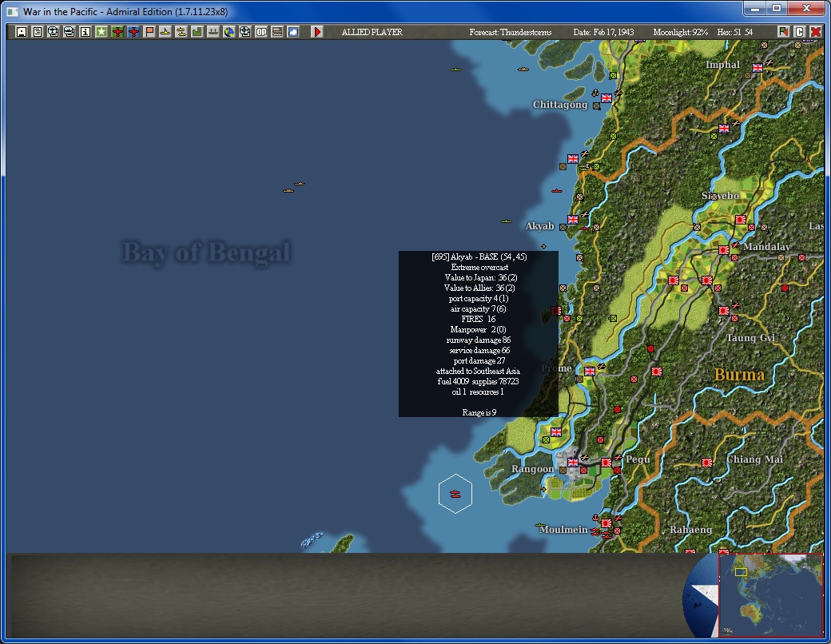Toggle the railroad and road display icon
The image size is (831, 644).
pyautogui.click(x=277, y=32)
